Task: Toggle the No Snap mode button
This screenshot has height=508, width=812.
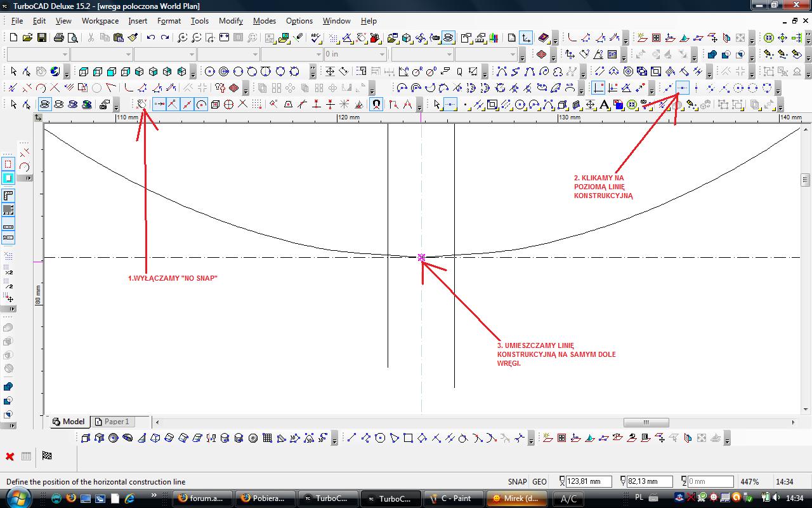Action: 141,105
